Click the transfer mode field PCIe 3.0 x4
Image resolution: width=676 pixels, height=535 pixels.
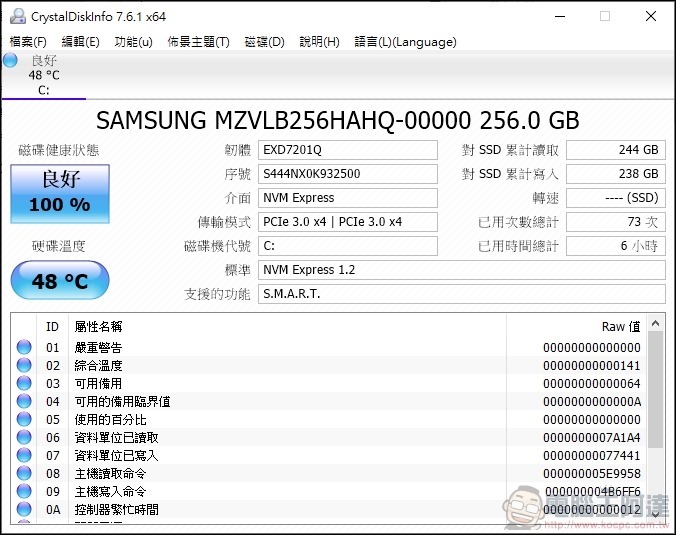348,222
